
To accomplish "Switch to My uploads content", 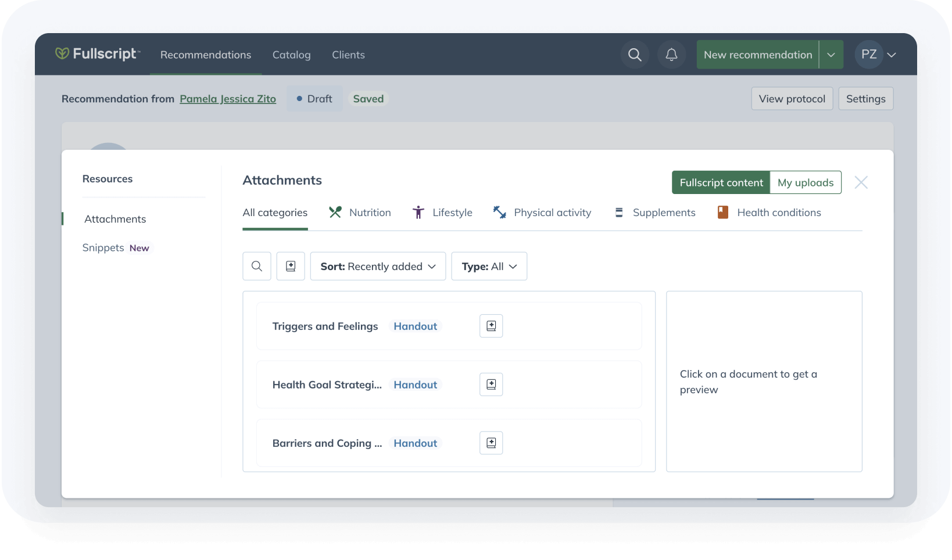I will pos(806,182).
